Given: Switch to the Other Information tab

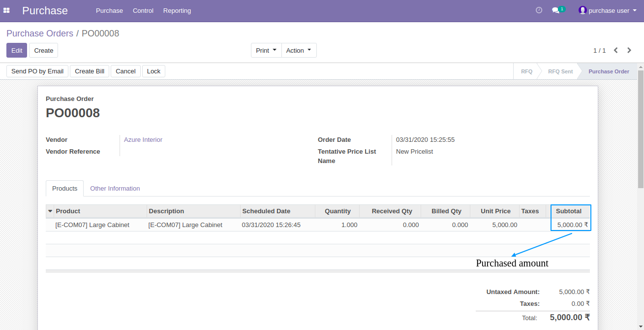Looking at the screenshot, I should pos(115,188).
